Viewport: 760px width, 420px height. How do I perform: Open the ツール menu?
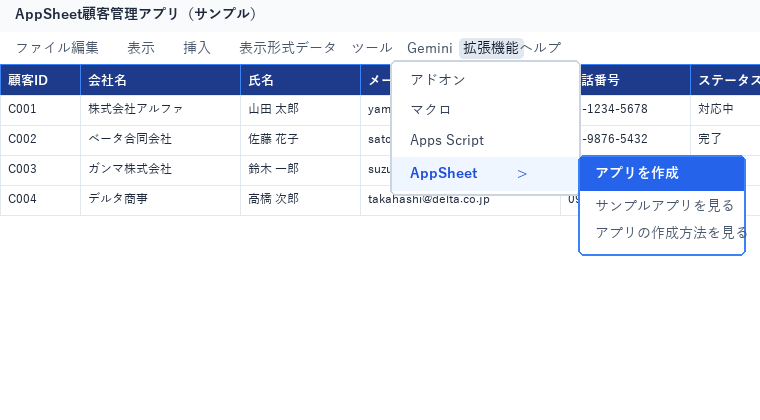coord(372,48)
